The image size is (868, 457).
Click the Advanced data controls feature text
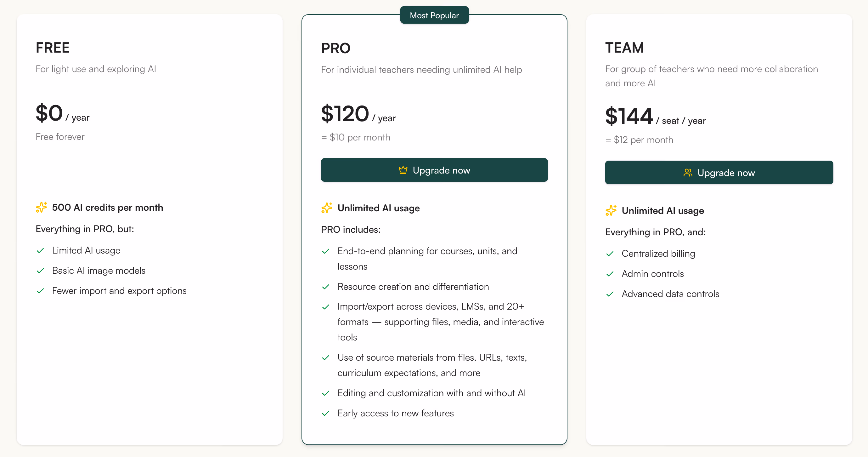click(x=670, y=294)
